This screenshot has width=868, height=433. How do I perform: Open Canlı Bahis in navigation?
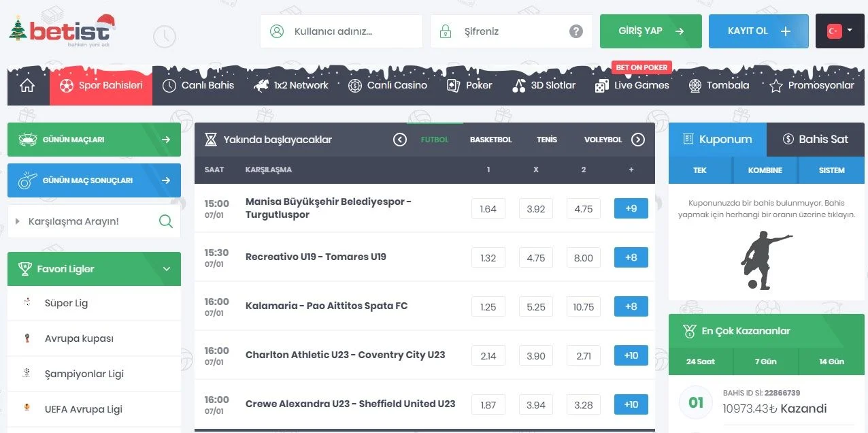tap(198, 85)
